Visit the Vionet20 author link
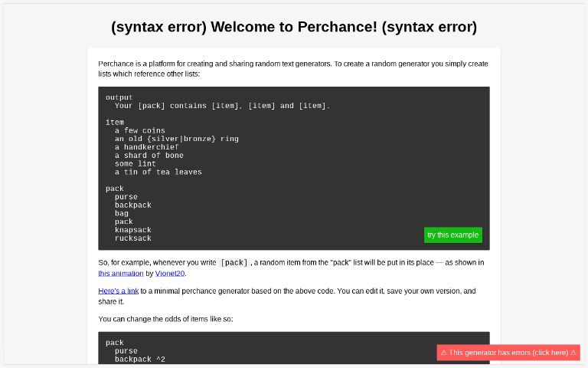Viewport: 588px width, 368px height. 170,274
